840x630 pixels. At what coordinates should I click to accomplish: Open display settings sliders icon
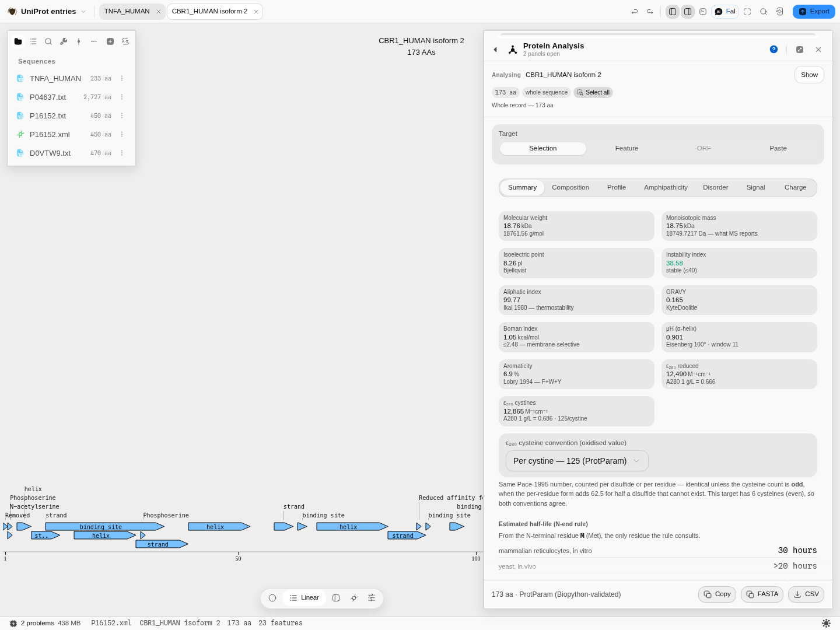(x=372, y=598)
